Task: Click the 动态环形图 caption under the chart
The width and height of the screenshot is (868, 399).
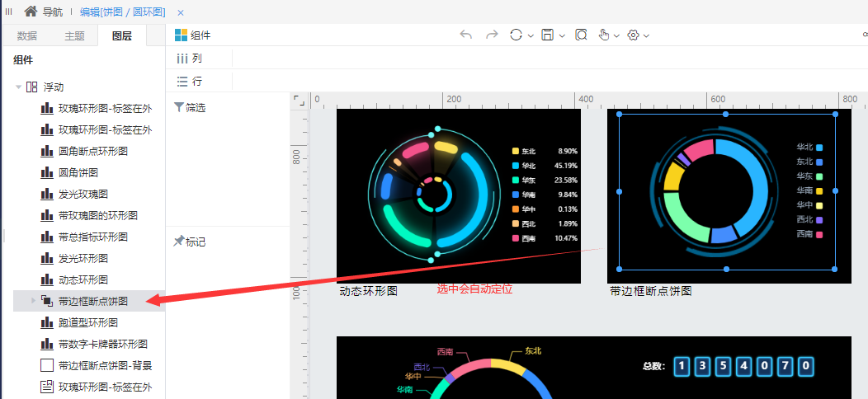Action: [x=369, y=291]
